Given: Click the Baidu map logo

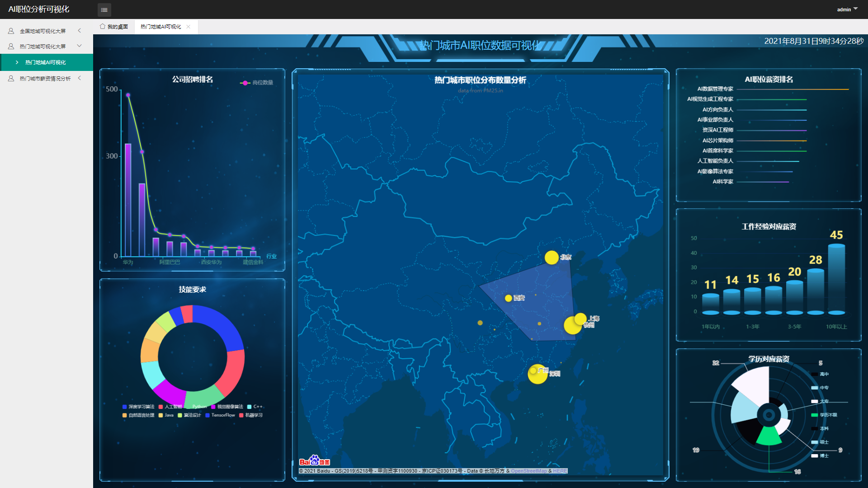Looking at the screenshot, I should coord(315,461).
